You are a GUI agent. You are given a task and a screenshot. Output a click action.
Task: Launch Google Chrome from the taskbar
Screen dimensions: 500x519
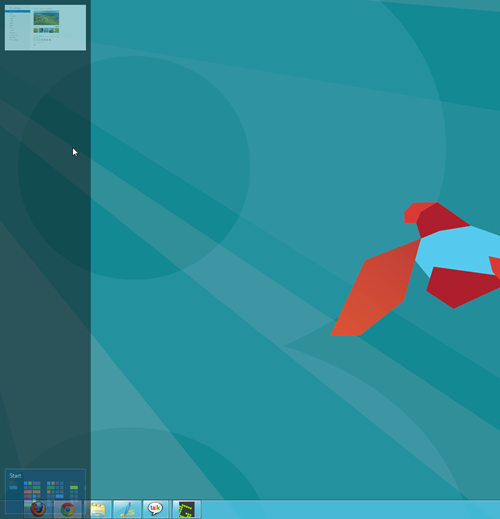click(68, 509)
